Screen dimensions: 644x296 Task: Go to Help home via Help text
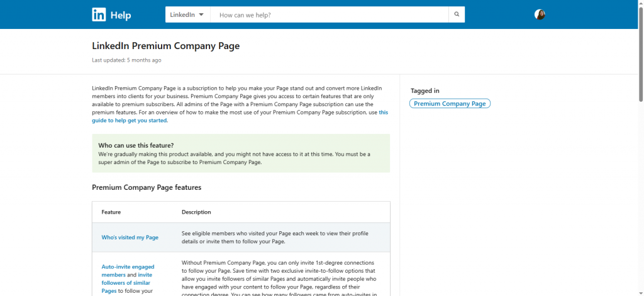pyautogui.click(x=121, y=15)
